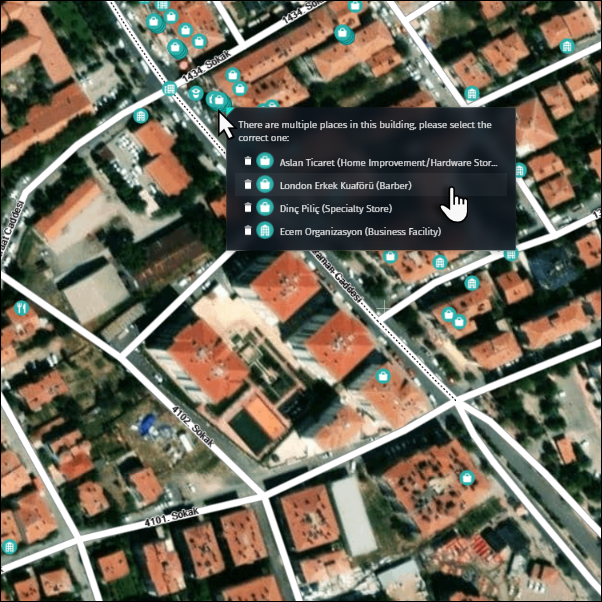
Task: Select Aslan Ticaret hardware store entry
Action: click(370, 162)
